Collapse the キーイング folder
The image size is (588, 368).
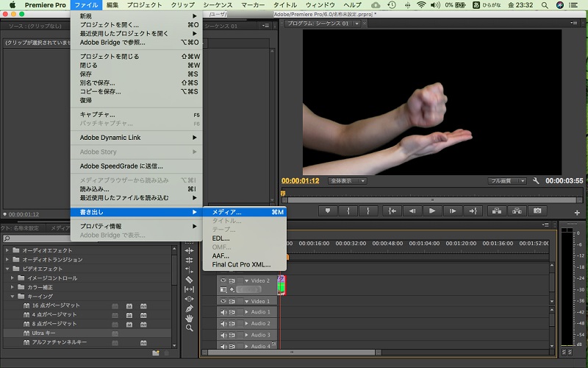[x=12, y=296]
